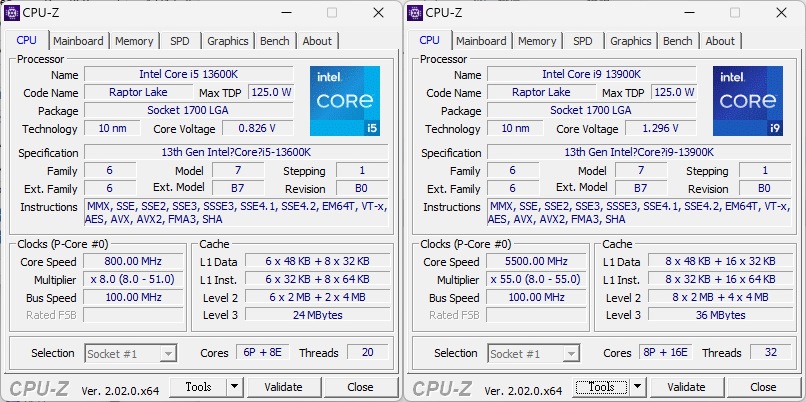Click Clocks (P-Core #0) label in left window
806x402 pixels.
[63, 244]
